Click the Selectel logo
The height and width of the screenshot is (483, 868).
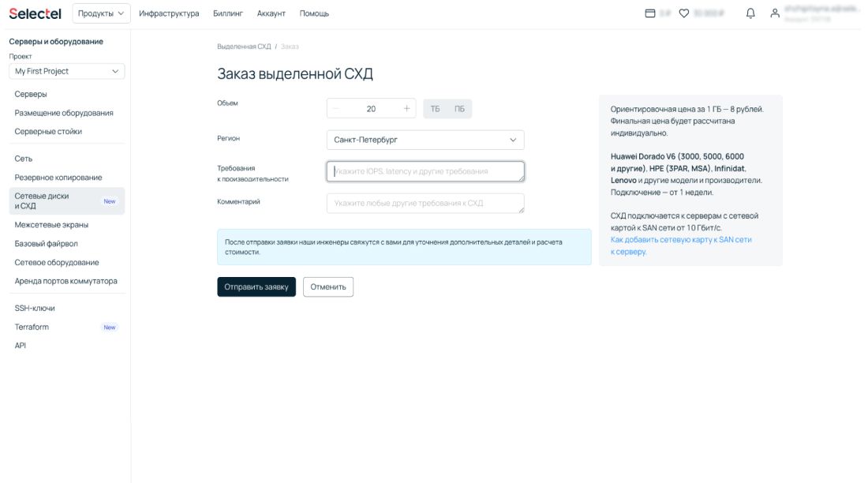pos(35,13)
